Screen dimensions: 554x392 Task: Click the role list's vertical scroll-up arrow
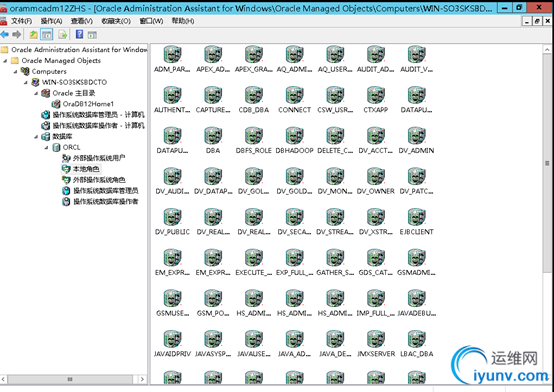pos(547,49)
